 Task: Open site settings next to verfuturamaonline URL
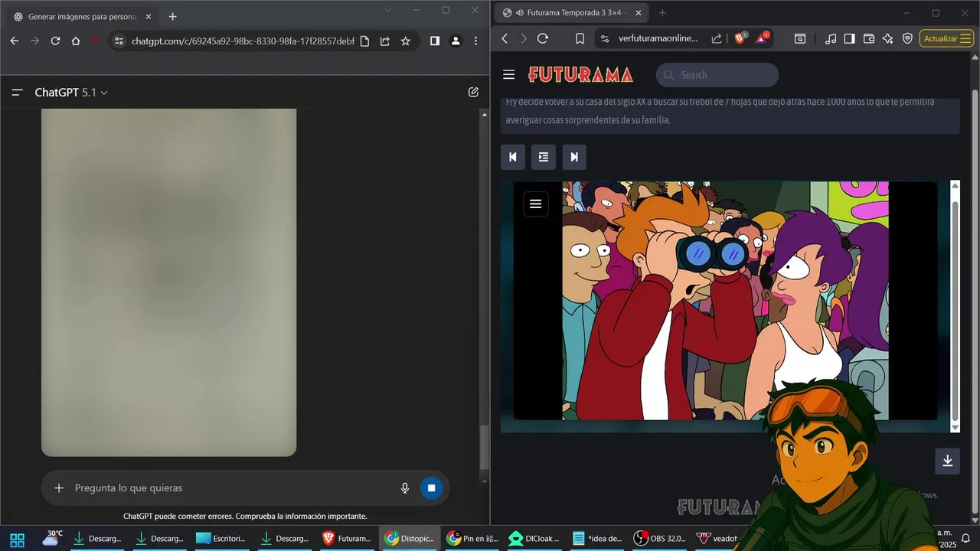click(604, 38)
